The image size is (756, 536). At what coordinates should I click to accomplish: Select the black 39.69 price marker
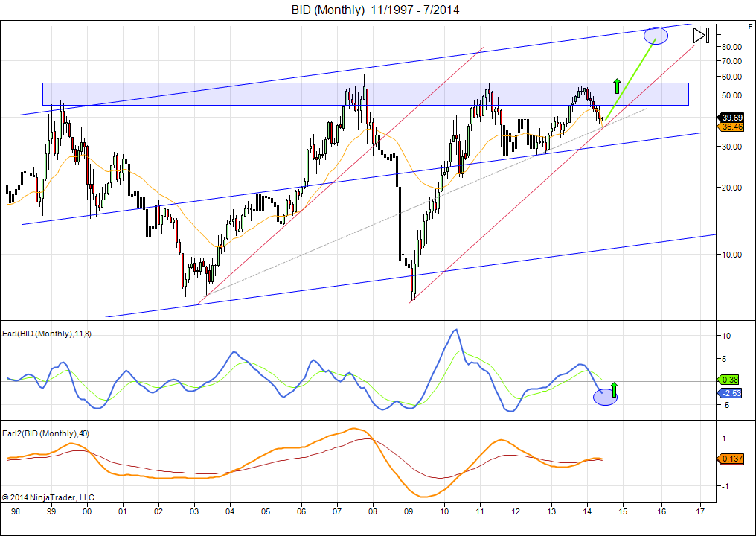(x=731, y=118)
